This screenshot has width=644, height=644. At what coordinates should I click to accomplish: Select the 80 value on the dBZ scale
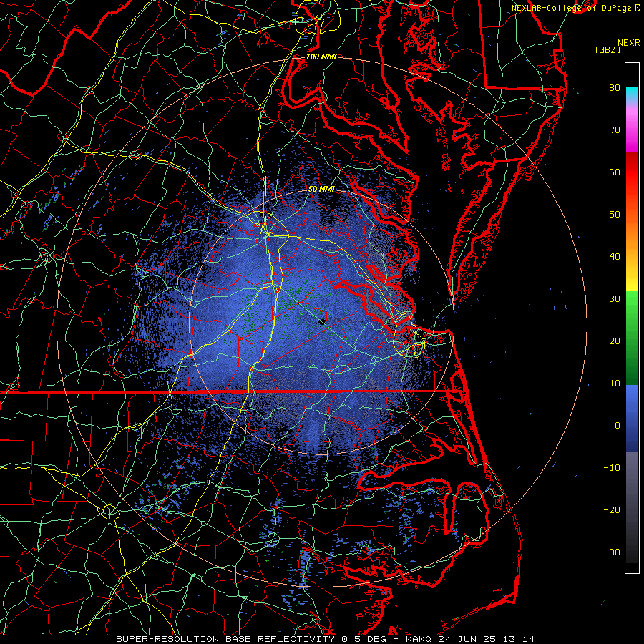click(x=615, y=87)
